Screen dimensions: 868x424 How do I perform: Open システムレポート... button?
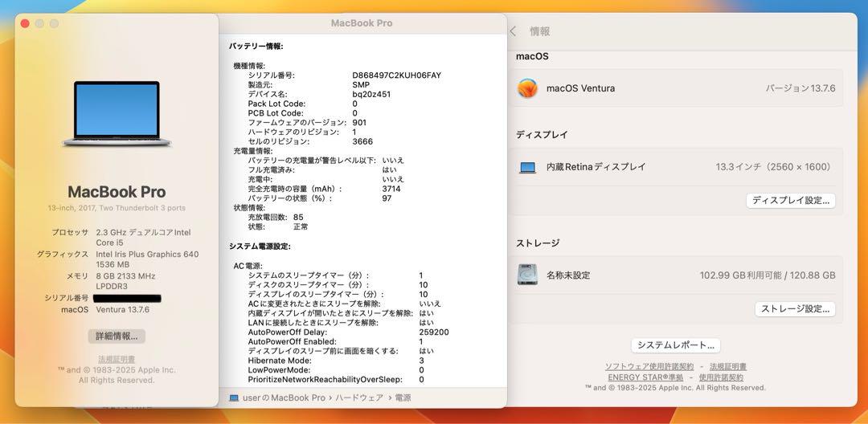tap(675, 345)
